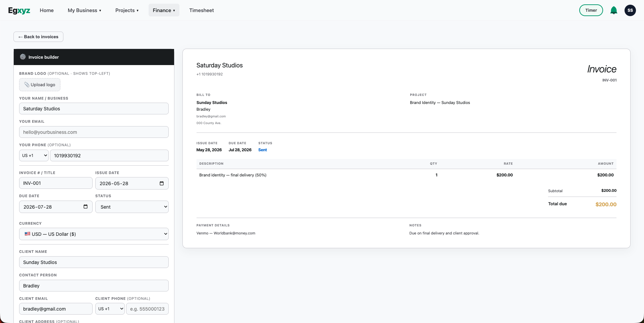This screenshot has height=323, width=644.
Task: Start the Timer button
Action: [591, 10]
